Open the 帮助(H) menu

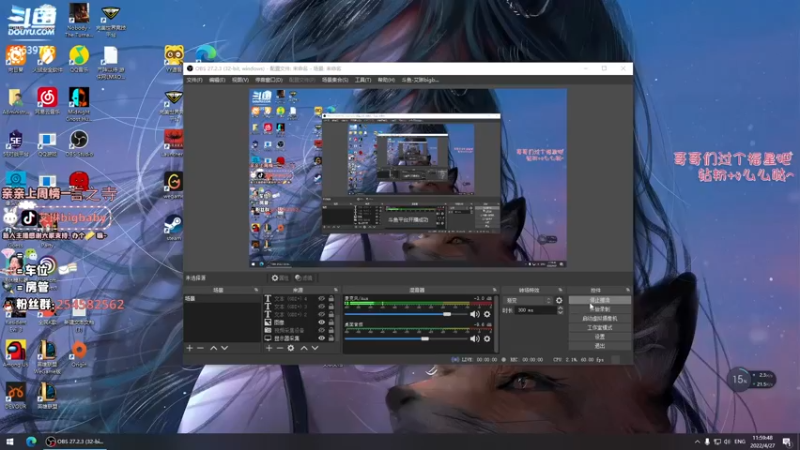[x=386, y=80]
